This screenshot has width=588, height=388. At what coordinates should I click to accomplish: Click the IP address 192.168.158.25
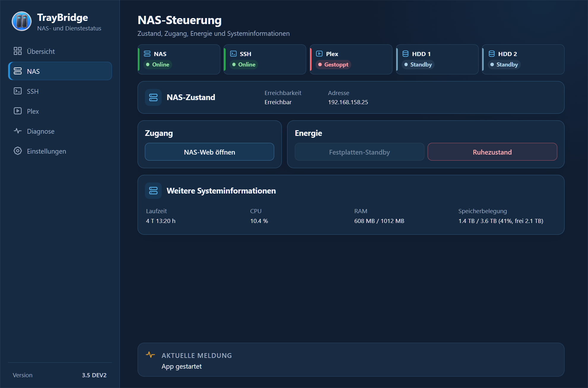tap(348, 102)
